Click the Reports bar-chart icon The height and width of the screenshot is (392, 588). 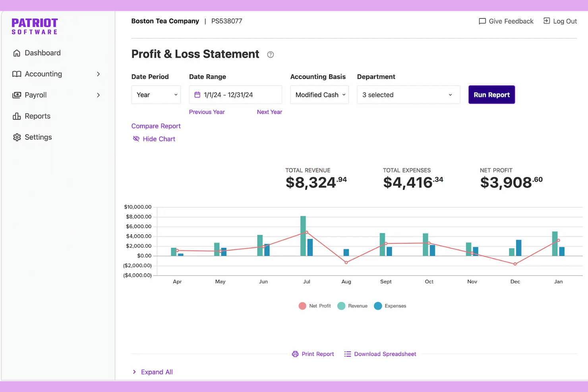pyautogui.click(x=17, y=116)
